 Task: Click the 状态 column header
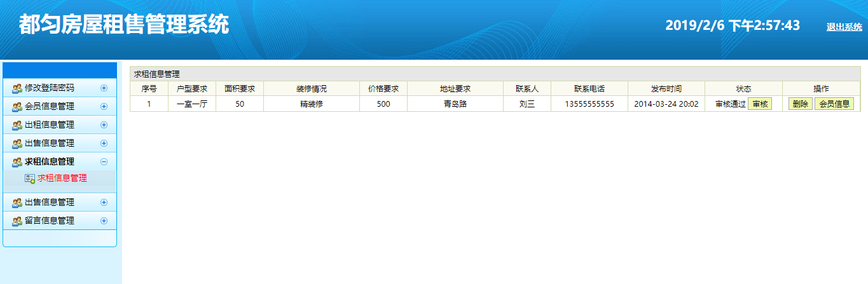click(x=744, y=88)
